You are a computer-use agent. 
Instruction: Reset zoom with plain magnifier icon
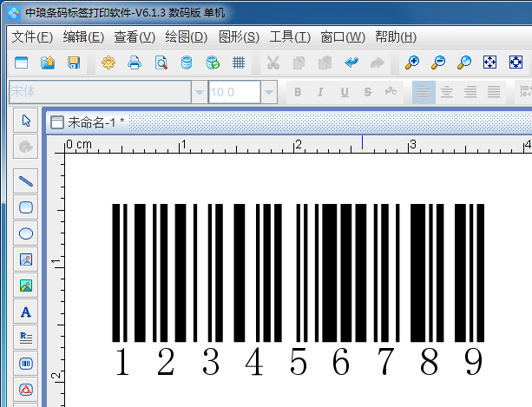[463, 62]
